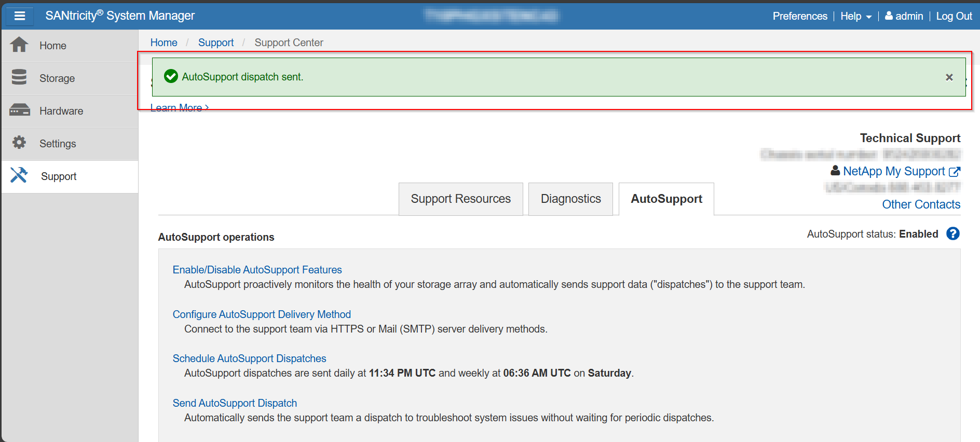This screenshot has height=442, width=980.
Task: Open the admin user menu
Action: 904,16
